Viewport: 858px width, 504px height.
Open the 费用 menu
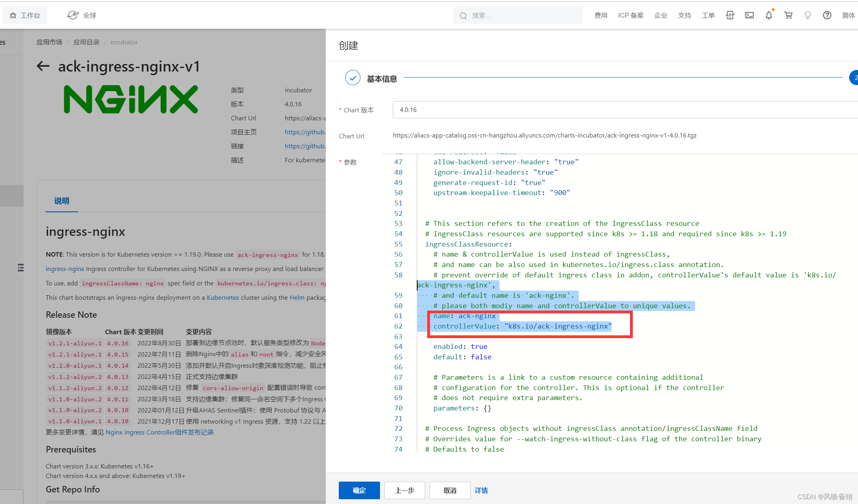[600, 16]
